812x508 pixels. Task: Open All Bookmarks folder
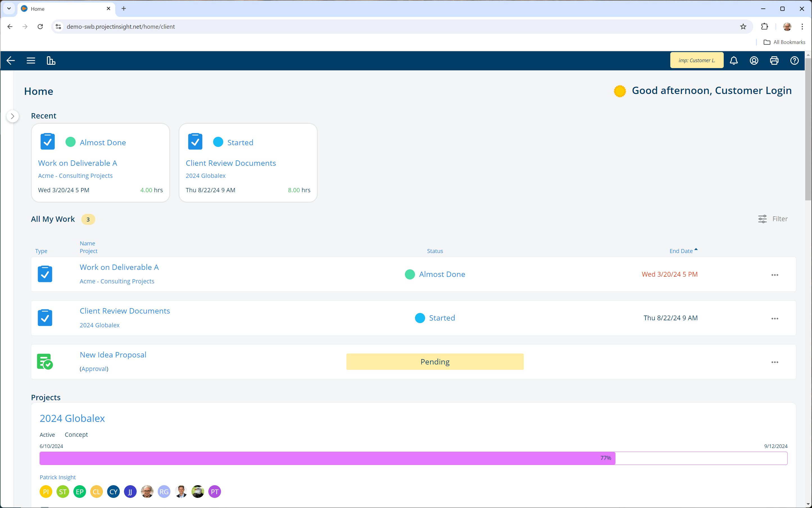click(784, 42)
